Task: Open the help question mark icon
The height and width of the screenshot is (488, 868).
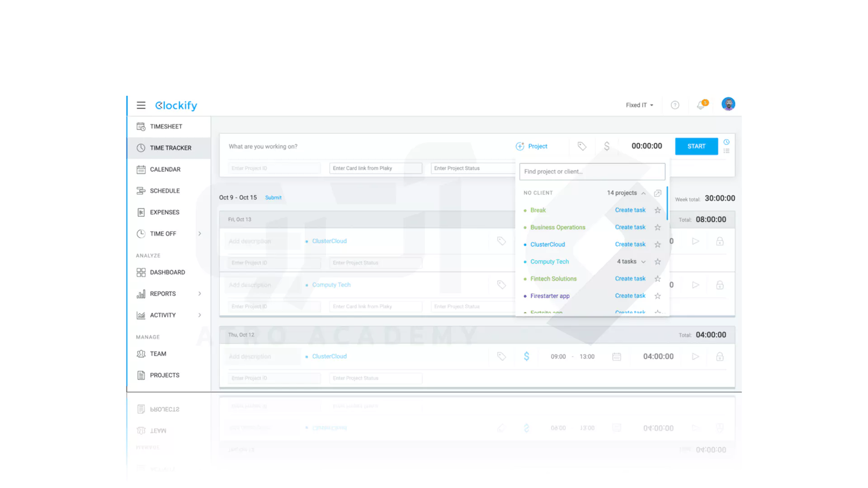Action: 675,105
